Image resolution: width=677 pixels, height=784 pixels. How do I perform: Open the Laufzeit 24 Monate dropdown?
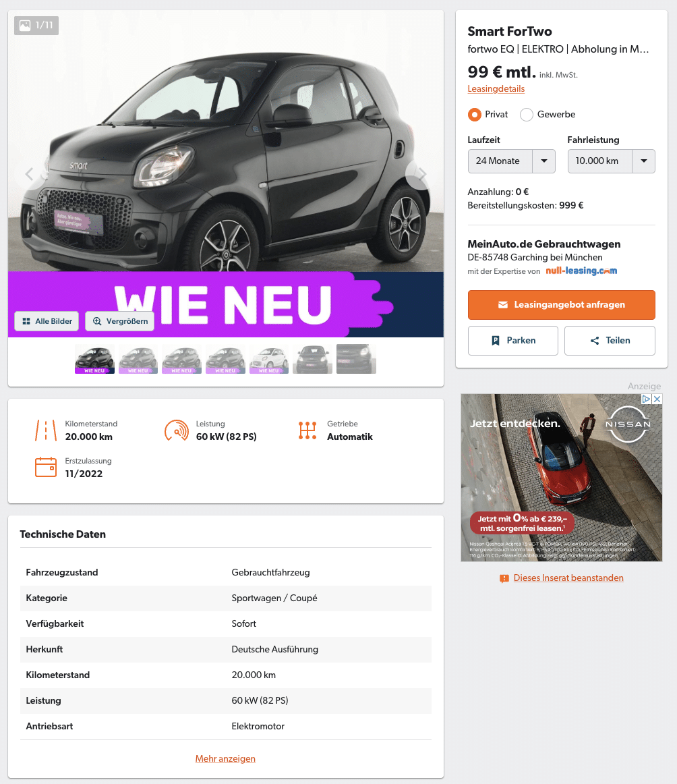(511, 161)
